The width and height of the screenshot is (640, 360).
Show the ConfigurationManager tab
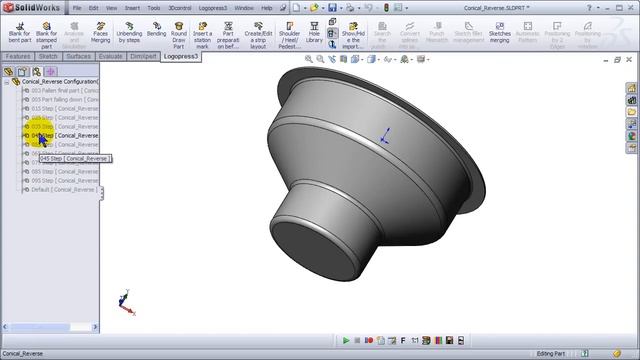36,72
